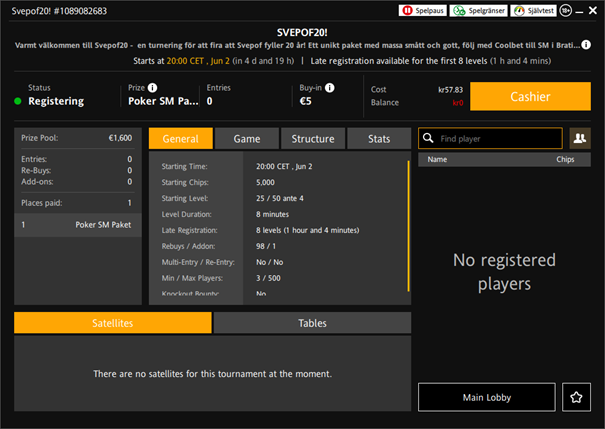Select the Satellites tab

point(113,323)
